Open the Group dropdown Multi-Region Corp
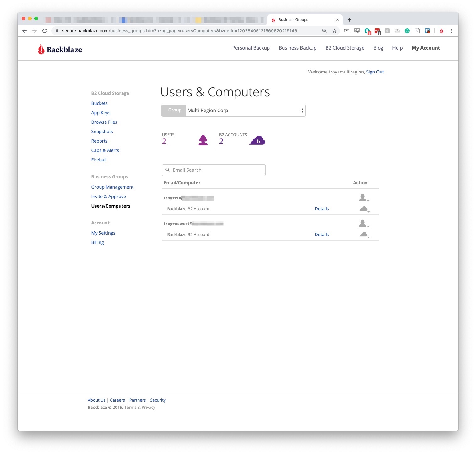The width and height of the screenshot is (476, 454). click(x=245, y=111)
